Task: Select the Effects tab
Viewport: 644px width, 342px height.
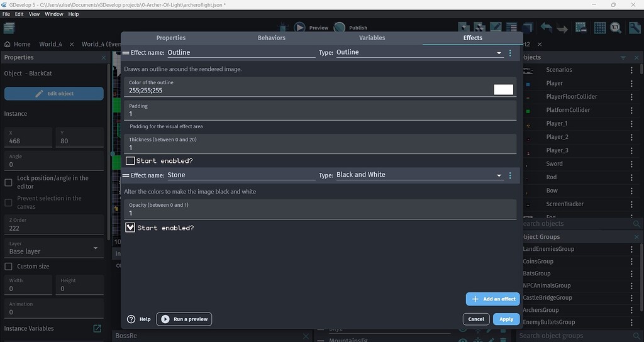Action: pos(473,38)
